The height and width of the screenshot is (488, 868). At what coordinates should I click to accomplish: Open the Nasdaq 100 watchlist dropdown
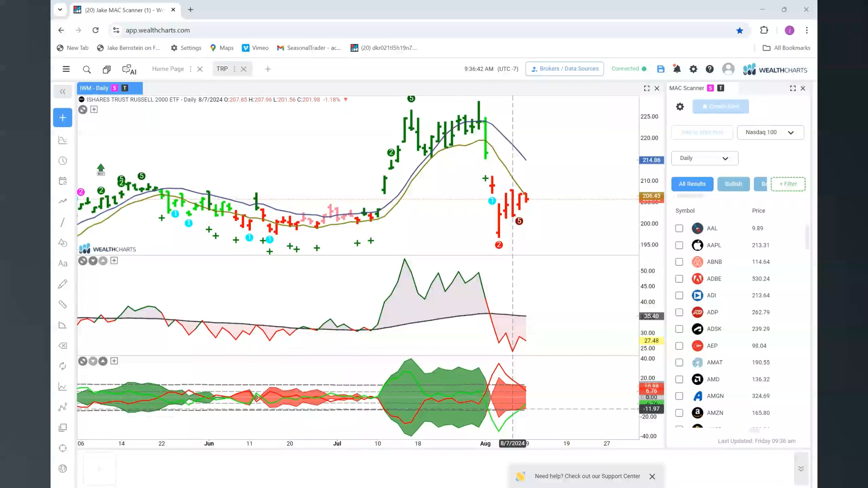coord(770,132)
